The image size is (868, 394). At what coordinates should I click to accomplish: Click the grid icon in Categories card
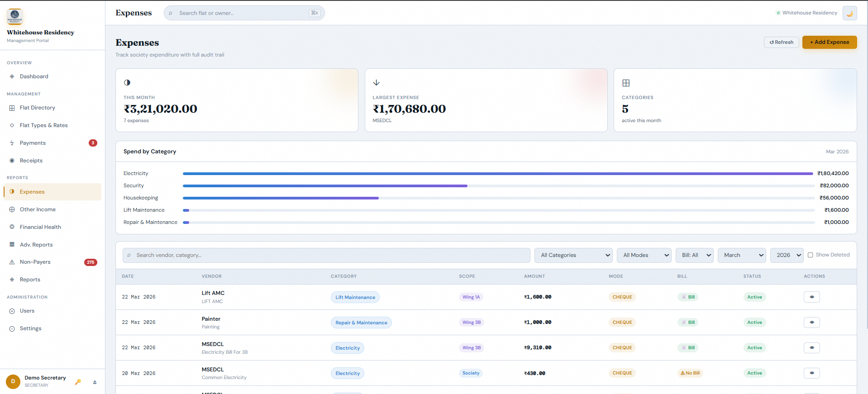tap(626, 83)
